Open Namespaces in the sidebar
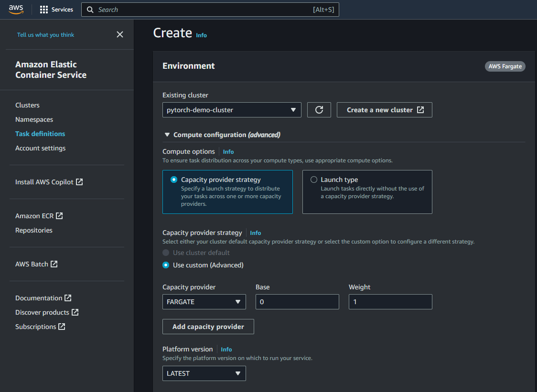Image resolution: width=537 pixels, height=392 pixels. [34, 119]
